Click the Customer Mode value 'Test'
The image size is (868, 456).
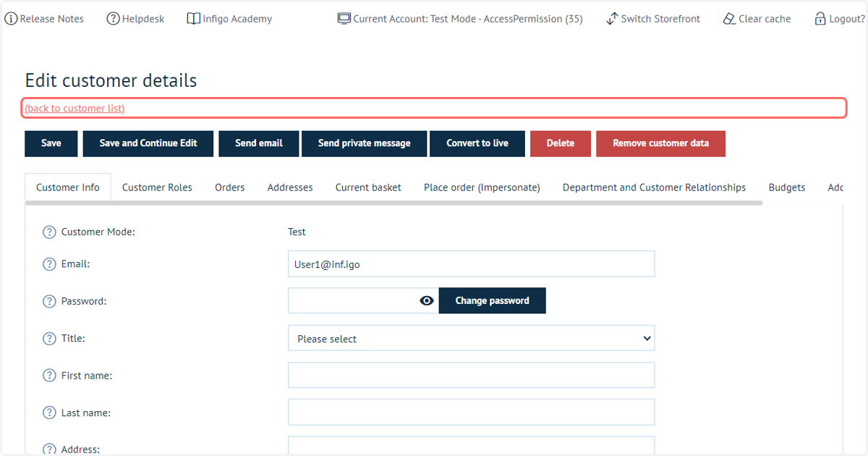(x=297, y=232)
